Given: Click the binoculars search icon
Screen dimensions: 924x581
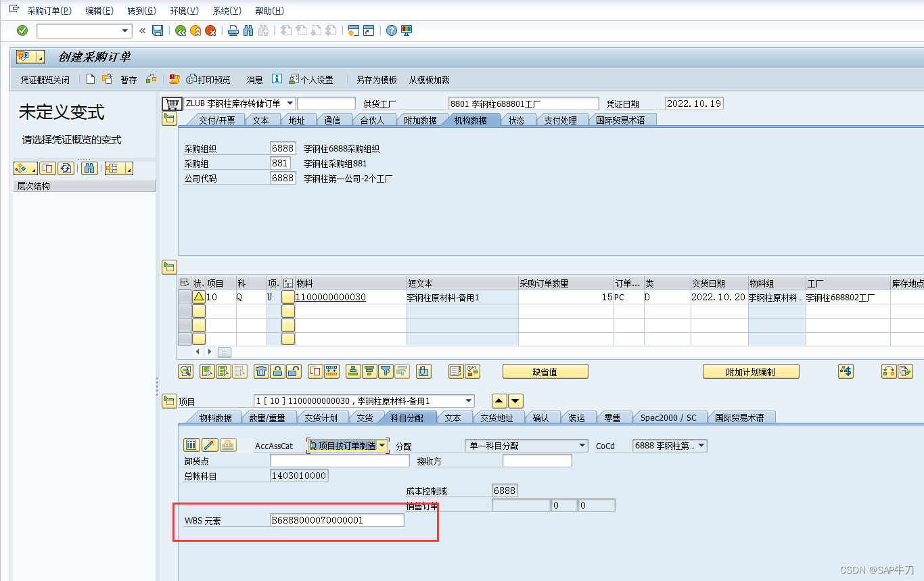Looking at the screenshot, I should [250, 30].
